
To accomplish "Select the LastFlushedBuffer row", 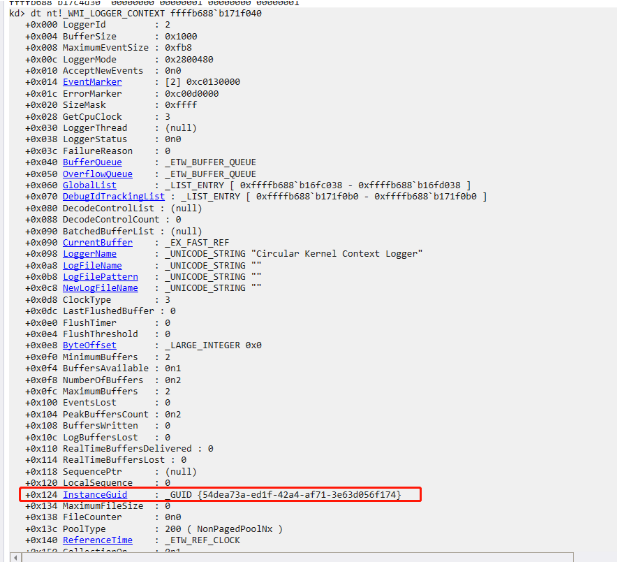I will click(x=100, y=311).
